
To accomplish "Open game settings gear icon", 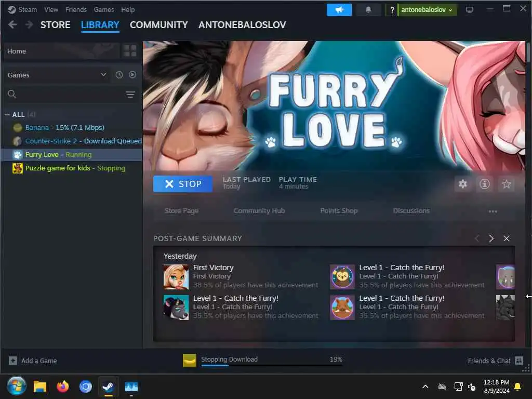I will pyautogui.click(x=463, y=184).
